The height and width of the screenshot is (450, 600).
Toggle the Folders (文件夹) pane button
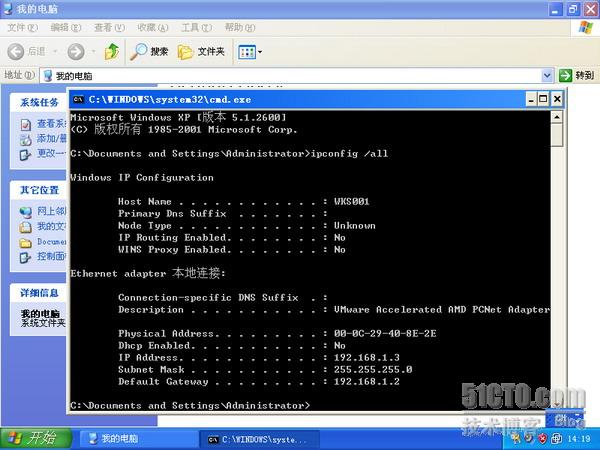click(201, 51)
